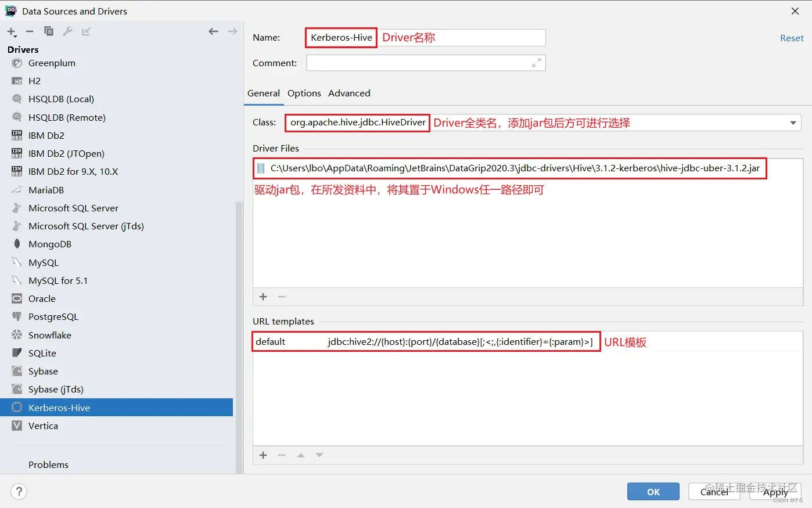This screenshot has width=812, height=508.
Task: Click the Cancel button
Action: (714, 492)
